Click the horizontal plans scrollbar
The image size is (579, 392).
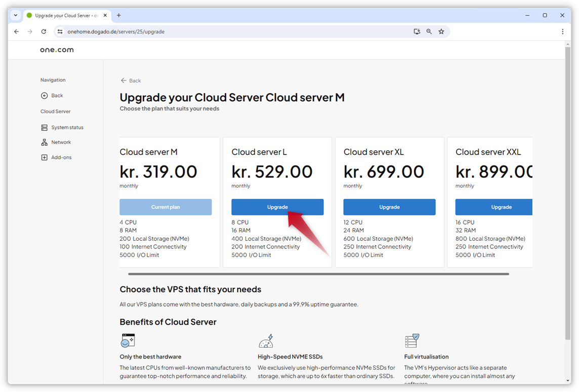(318, 274)
